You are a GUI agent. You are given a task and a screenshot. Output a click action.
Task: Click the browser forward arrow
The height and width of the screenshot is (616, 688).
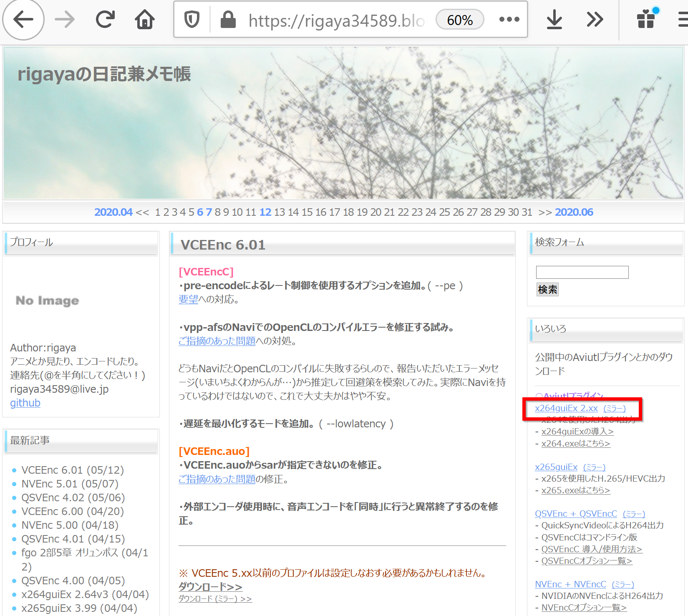(65, 20)
